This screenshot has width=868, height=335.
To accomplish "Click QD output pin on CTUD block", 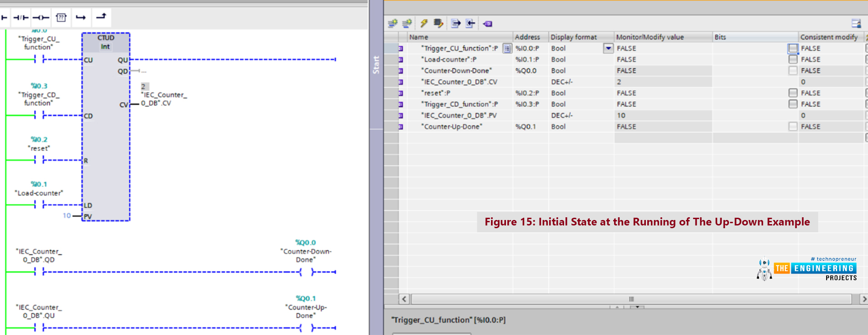I will click(123, 71).
